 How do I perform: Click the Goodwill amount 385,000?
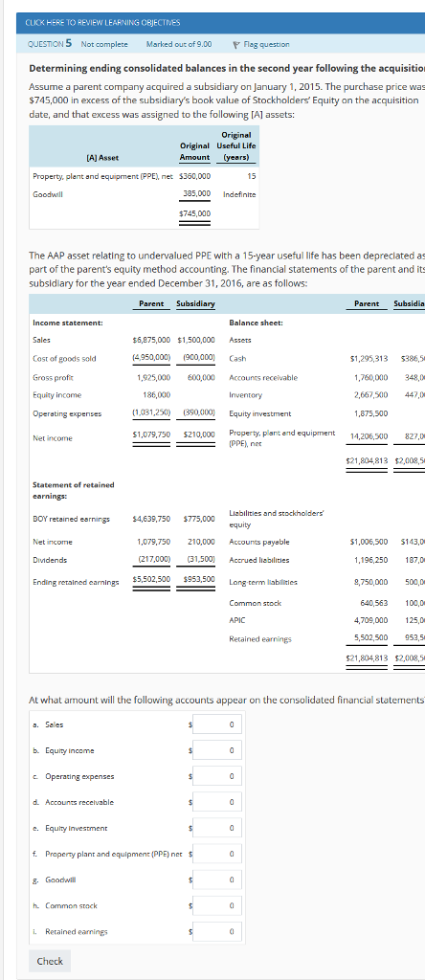(196, 193)
